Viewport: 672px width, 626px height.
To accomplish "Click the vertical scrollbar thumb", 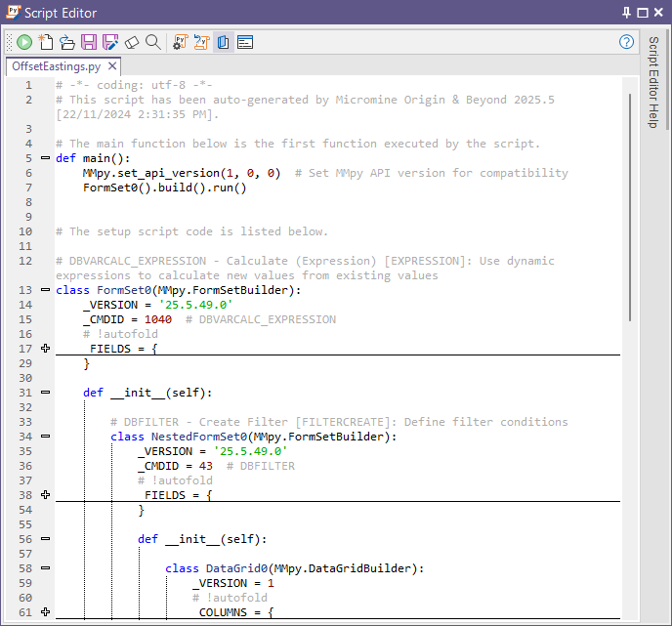I will pos(630,207).
